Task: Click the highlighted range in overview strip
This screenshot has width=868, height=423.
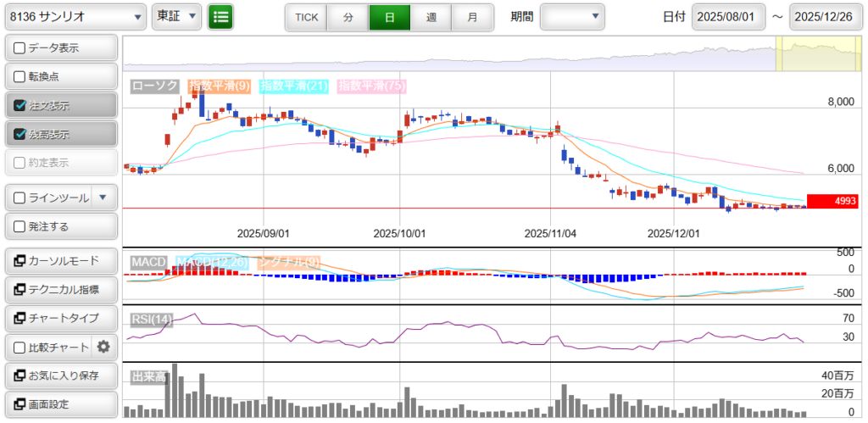Action: 815,54
